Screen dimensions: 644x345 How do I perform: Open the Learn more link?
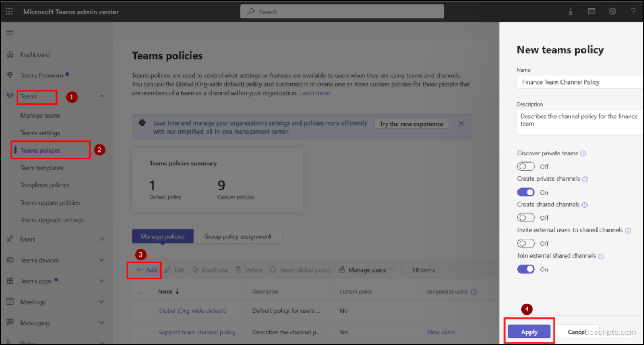point(314,93)
